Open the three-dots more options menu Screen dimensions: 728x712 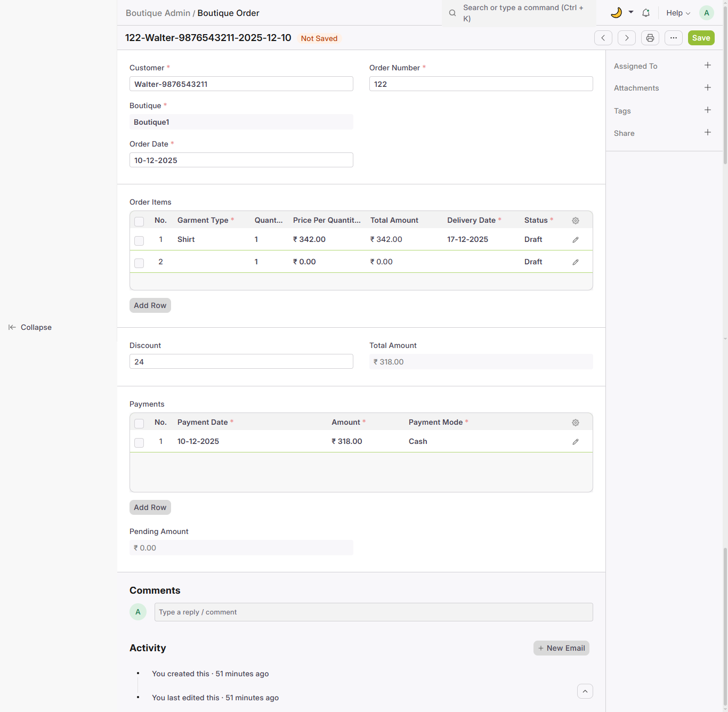click(x=673, y=38)
